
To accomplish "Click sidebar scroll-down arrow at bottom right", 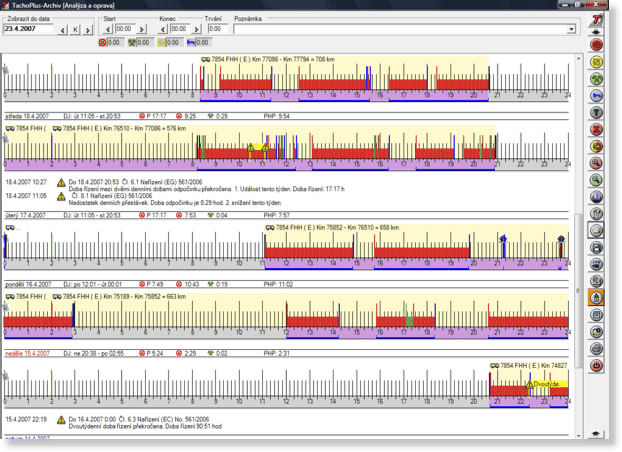I will point(596,434).
